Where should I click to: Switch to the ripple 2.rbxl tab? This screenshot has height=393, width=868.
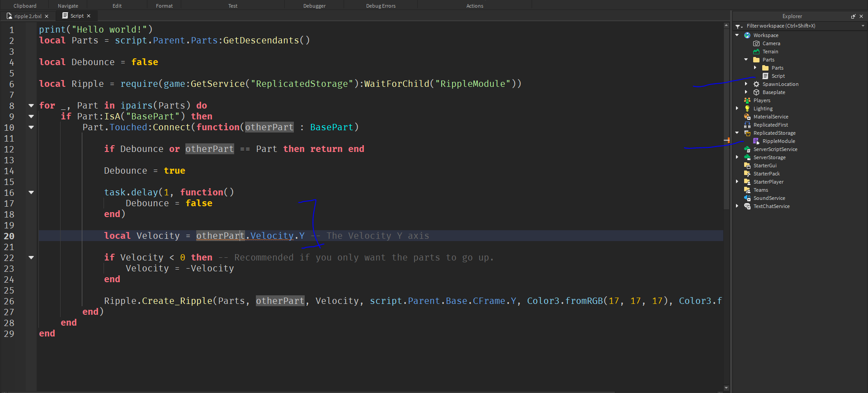[28, 16]
